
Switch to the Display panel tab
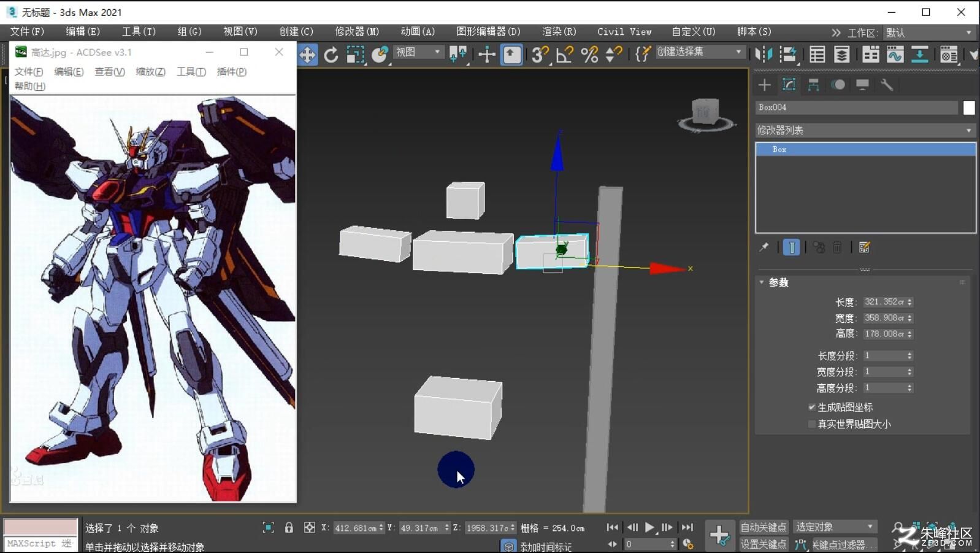pos(862,85)
